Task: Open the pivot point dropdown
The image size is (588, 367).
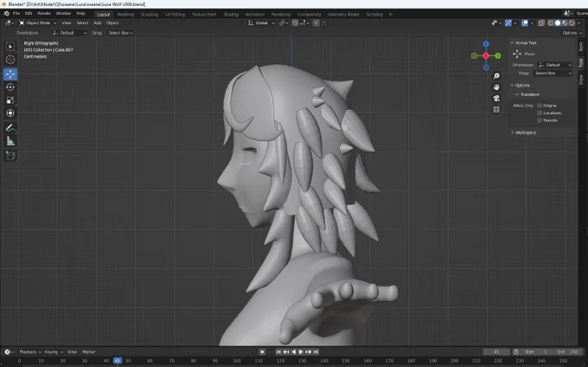Action: tap(284, 23)
